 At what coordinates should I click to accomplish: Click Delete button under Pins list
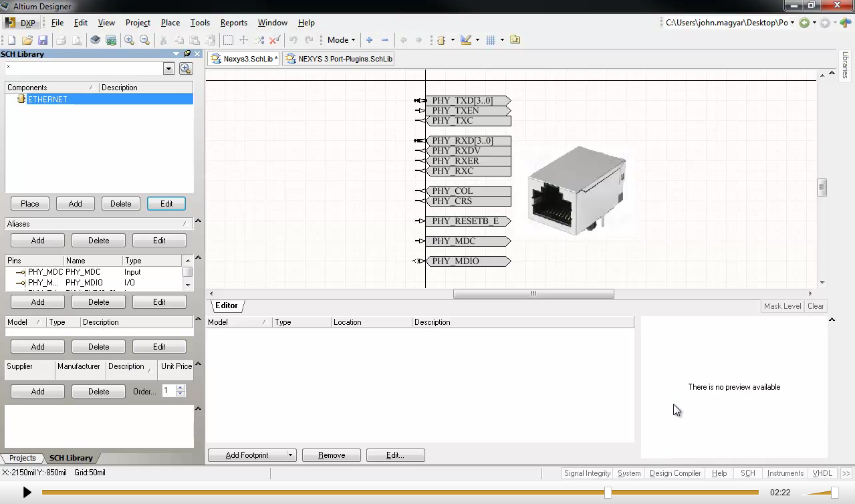tap(99, 302)
